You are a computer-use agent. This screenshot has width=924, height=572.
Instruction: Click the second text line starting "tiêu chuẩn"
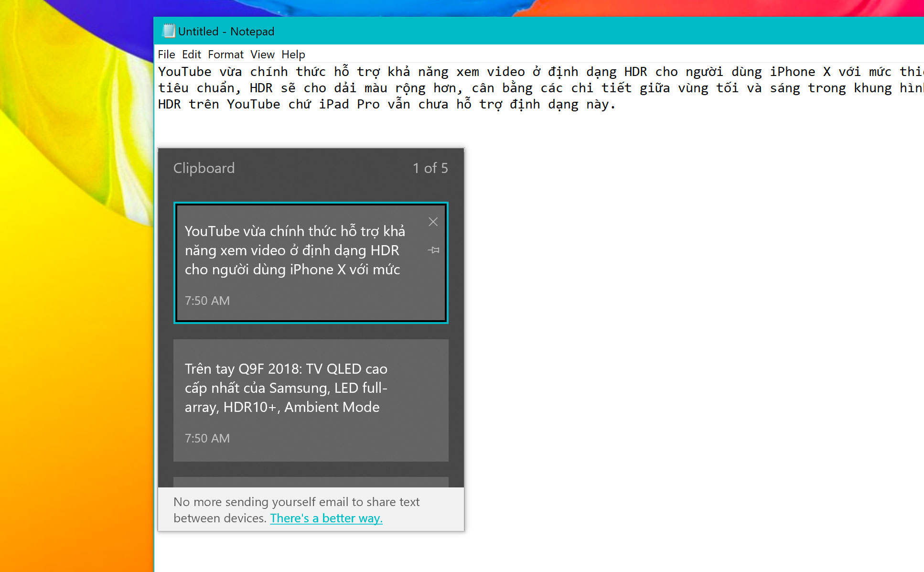[x=541, y=88]
